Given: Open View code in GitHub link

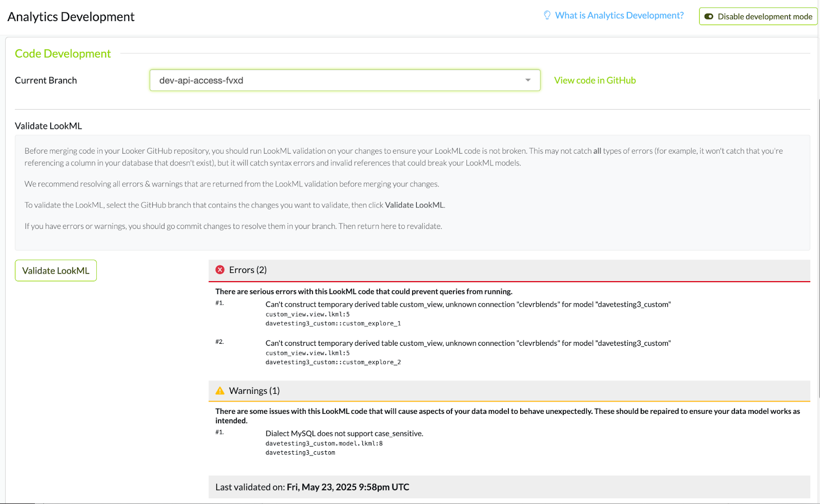Looking at the screenshot, I should tap(594, 80).
